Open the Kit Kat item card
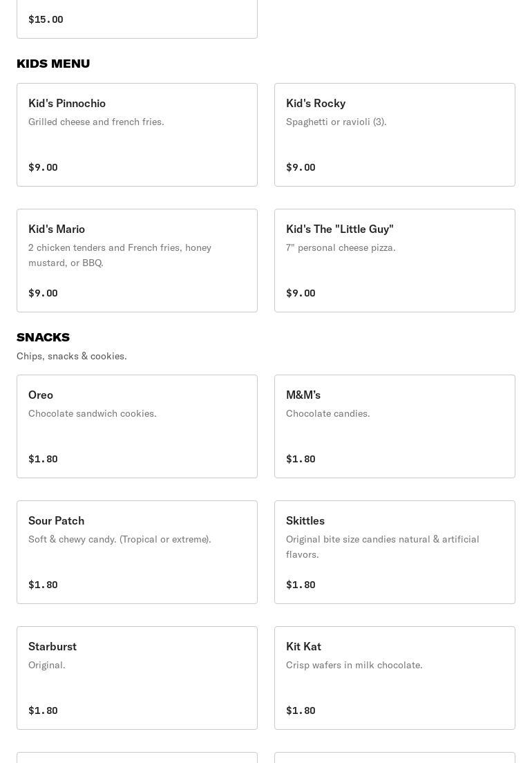532x763 pixels. point(395,678)
